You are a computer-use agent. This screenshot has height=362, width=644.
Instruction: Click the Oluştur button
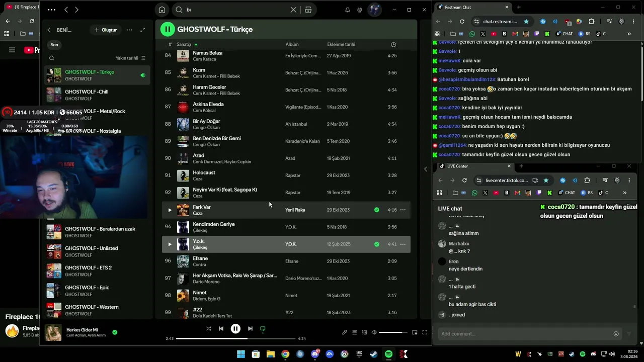[105, 30]
